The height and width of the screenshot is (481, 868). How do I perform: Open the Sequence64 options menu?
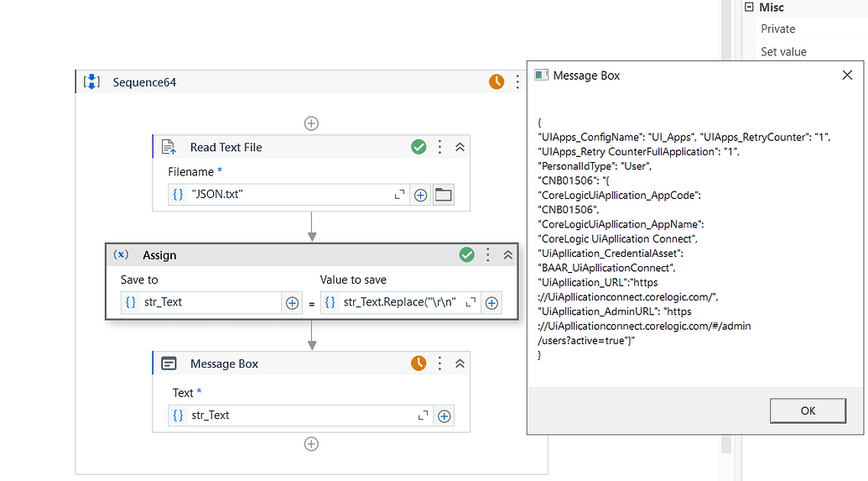coord(517,81)
